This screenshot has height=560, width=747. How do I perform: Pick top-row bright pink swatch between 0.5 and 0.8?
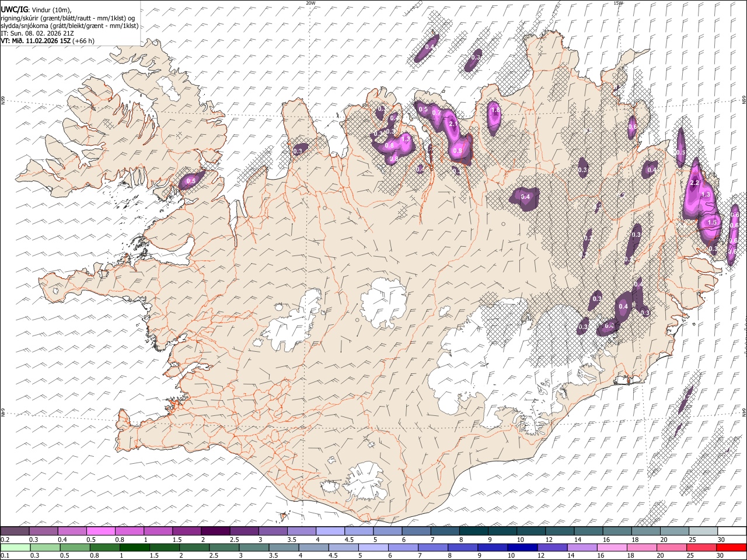pos(101,531)
